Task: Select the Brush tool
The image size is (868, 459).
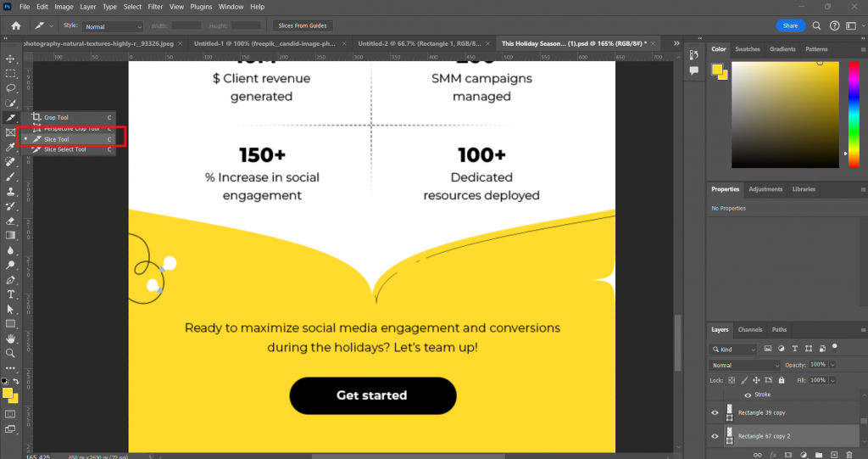Action: [10, 176]
